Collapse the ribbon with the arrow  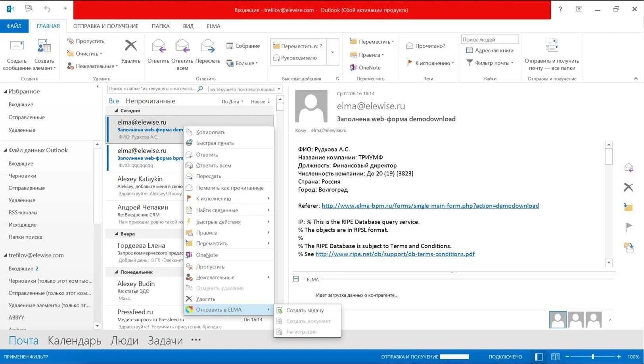[636, 79]
